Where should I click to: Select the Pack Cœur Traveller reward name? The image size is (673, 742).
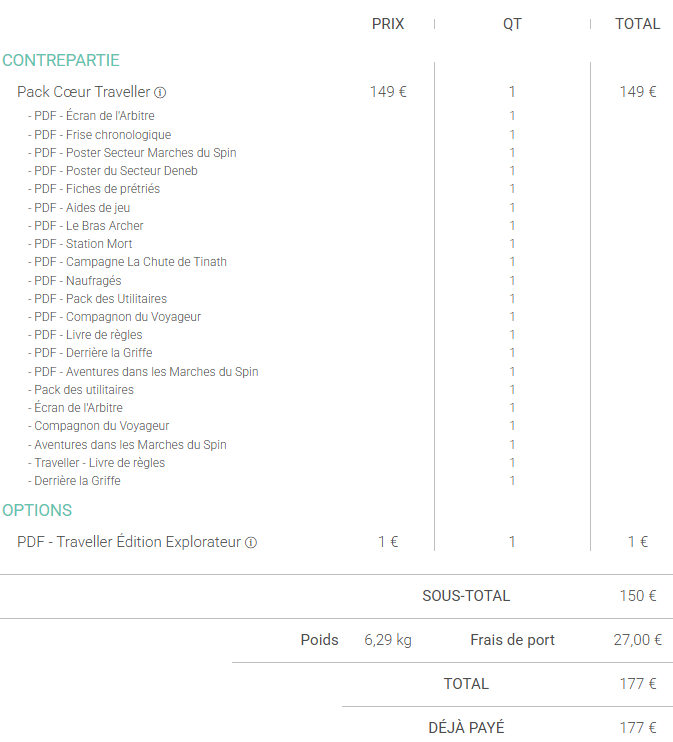point(83,92)
